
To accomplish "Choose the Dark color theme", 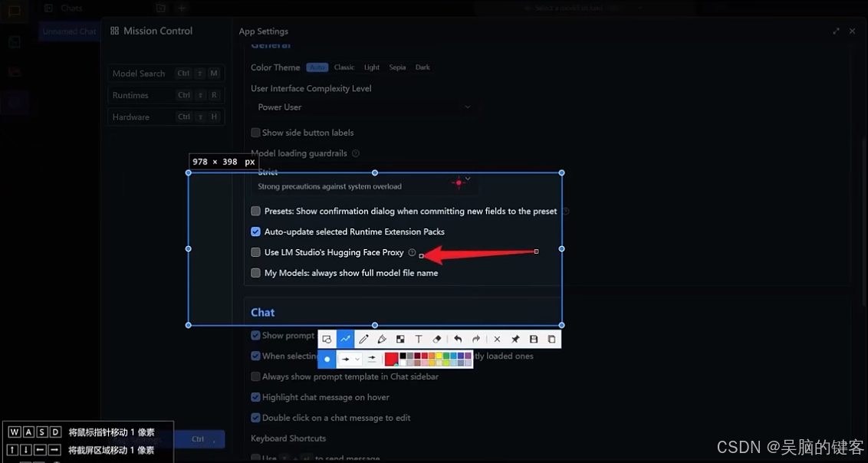I will (423, 67).
